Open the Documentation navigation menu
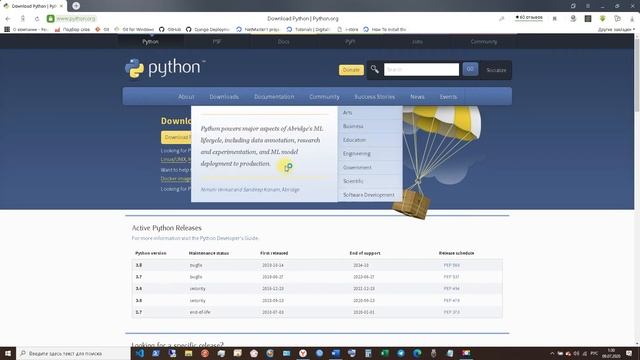640x360 pixels. [274, 97]
